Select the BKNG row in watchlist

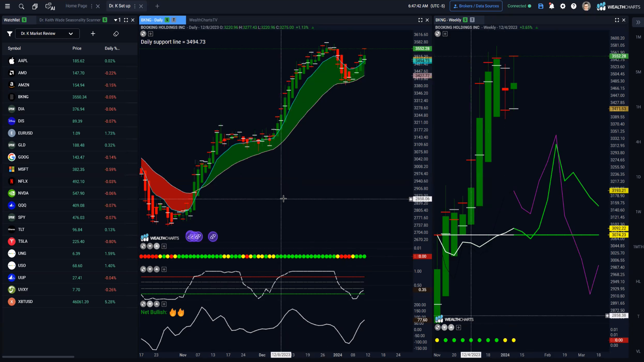click(70, 97)
